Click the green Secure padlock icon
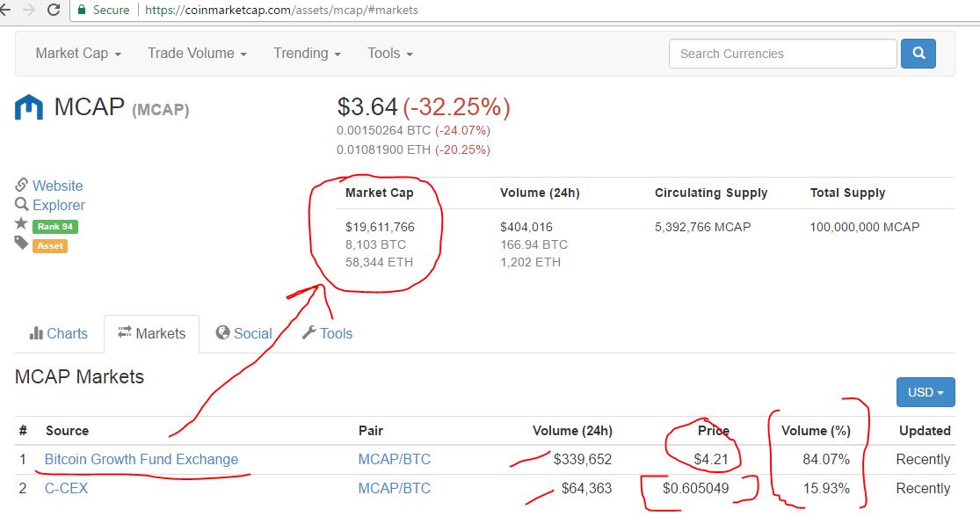This screenshot has width=980, height=517. coord(81,10)
